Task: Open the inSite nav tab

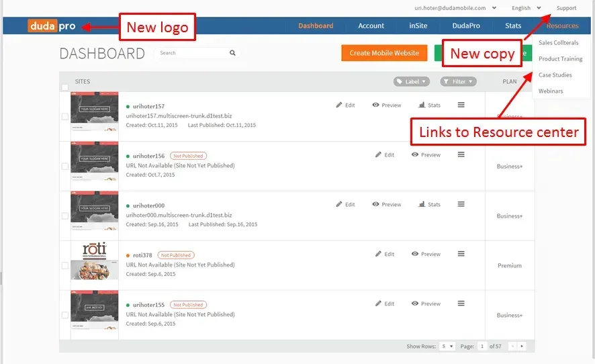Action: (x=418, y=26)
